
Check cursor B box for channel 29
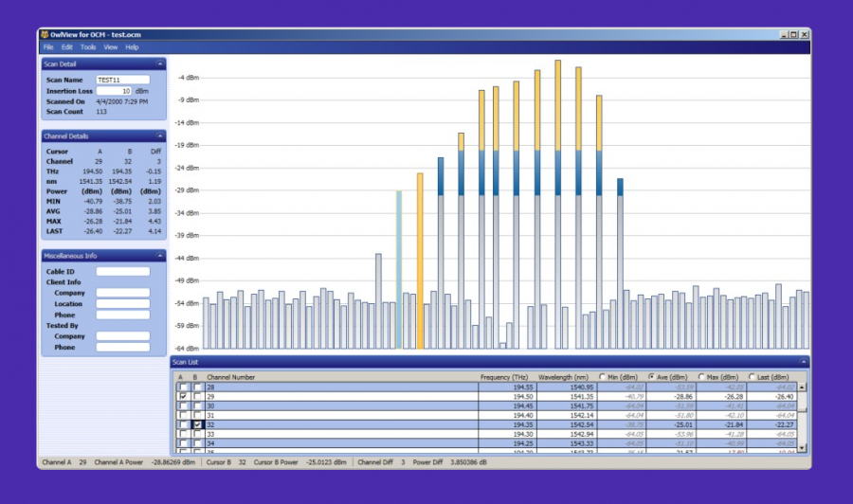point(197,396)
